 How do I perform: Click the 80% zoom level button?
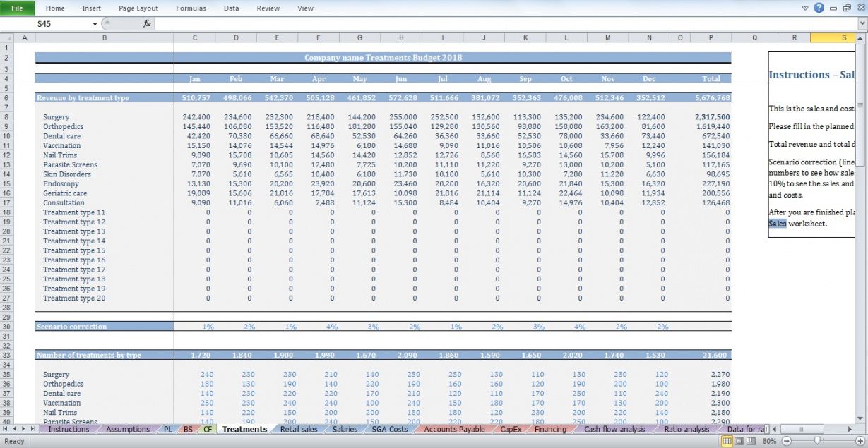pos(769,441)
